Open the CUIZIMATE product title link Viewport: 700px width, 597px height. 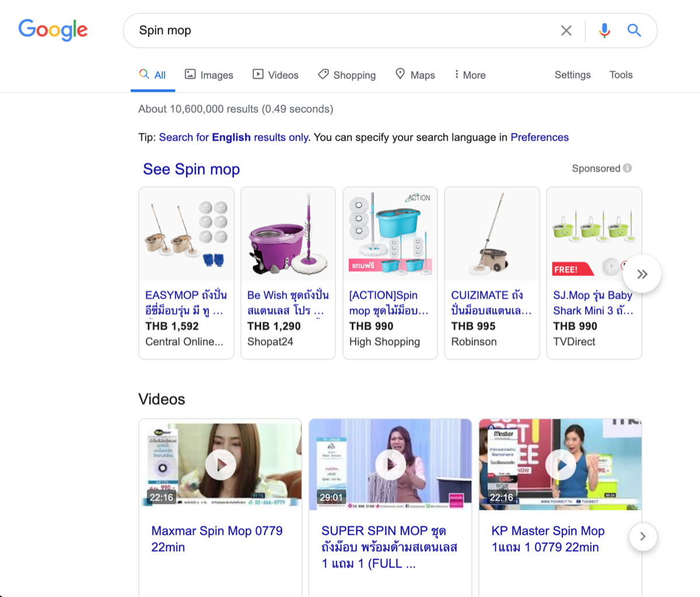point(492,303)
